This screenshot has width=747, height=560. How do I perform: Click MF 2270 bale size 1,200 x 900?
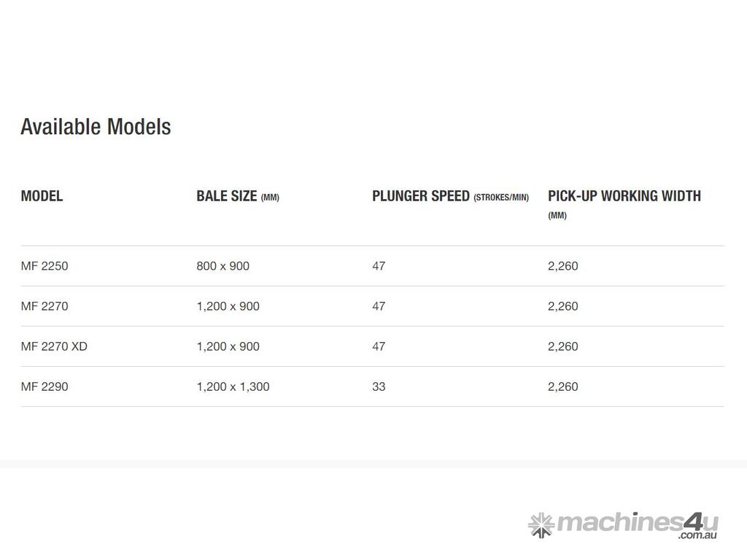228,306
